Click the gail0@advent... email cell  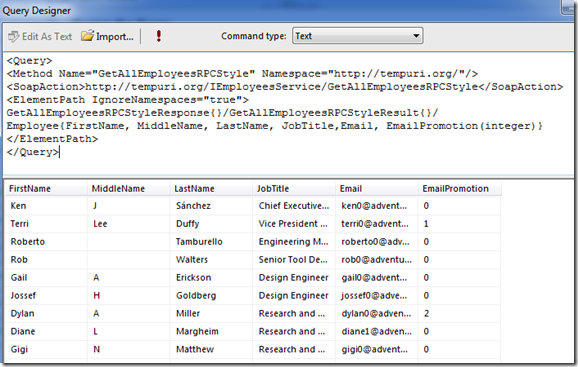tap(377, 277)
